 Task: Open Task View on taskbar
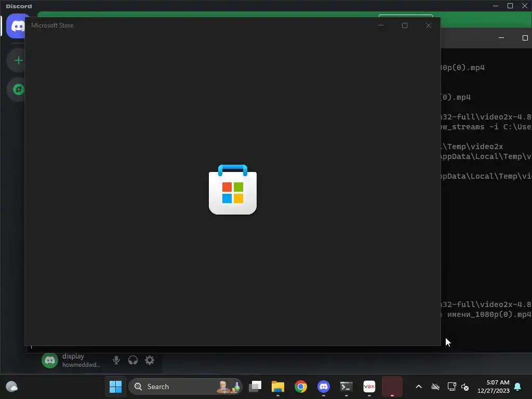255,387
